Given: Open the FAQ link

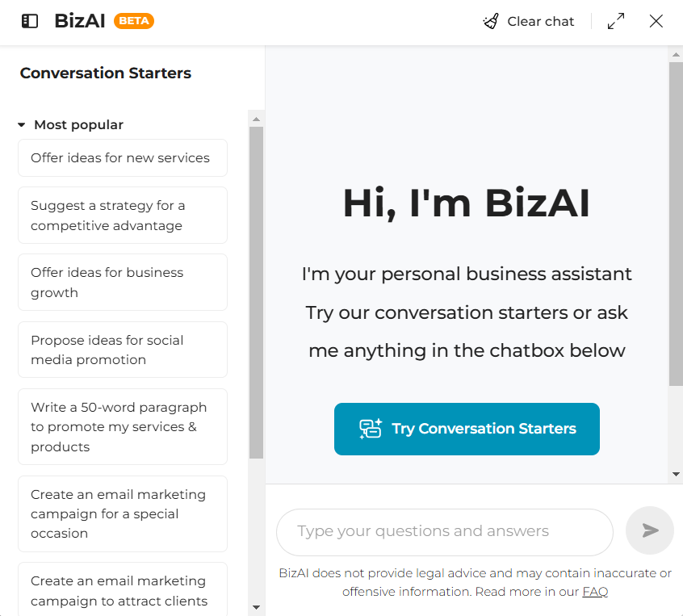Looking at the screenshot, I should 594,592.
